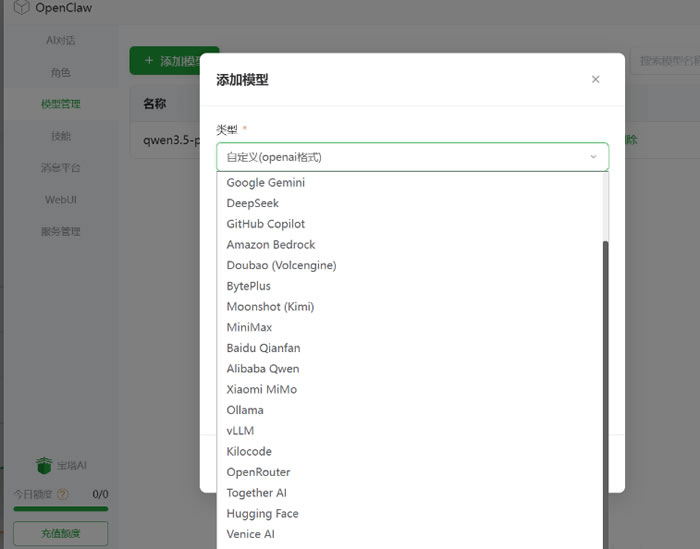Select Moonshot (Kimi) as model type

270,307
